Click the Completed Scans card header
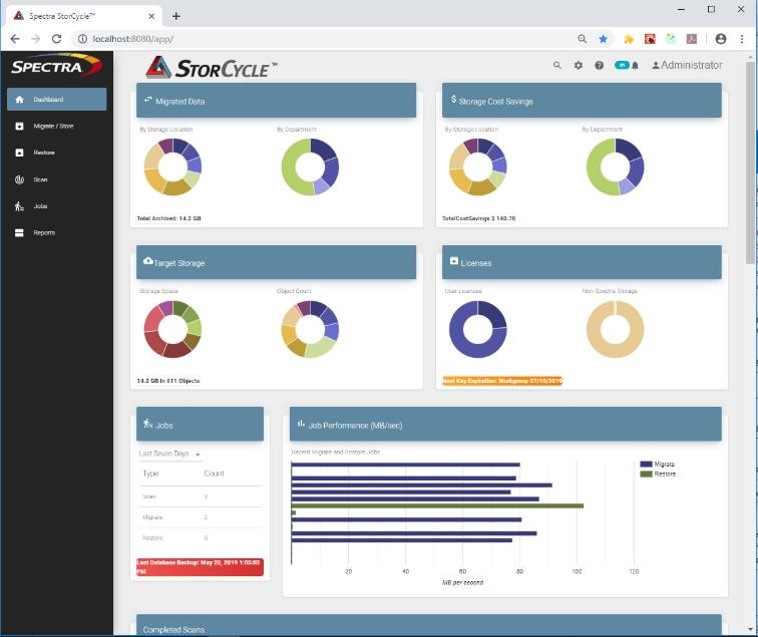 point(429,625)
